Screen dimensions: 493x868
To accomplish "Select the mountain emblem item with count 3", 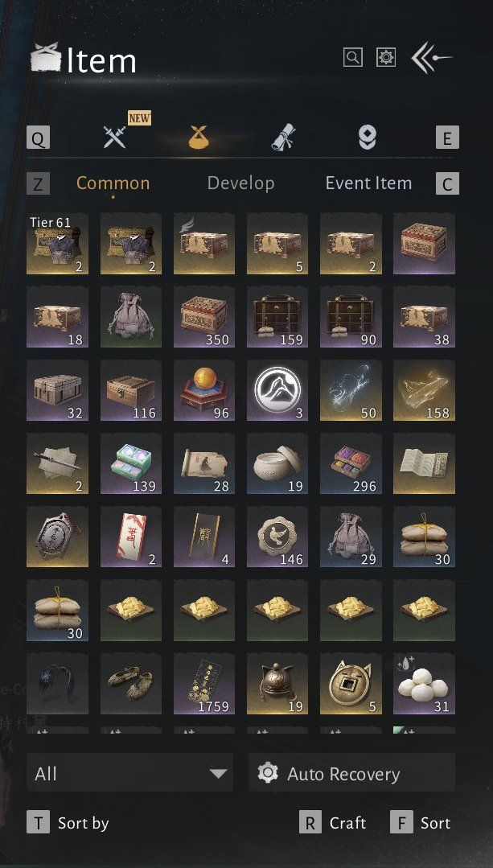I will pos(277,389).
